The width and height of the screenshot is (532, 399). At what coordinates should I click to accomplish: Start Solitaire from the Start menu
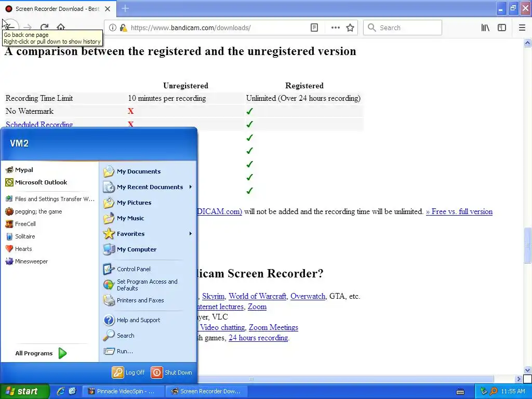49,236
